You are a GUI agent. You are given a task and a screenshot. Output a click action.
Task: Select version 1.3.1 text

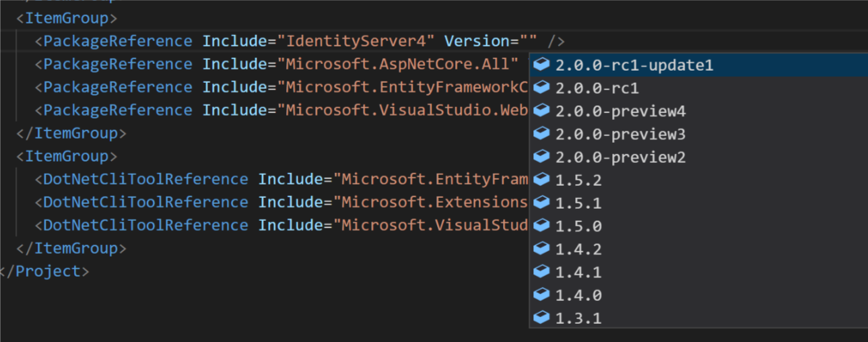point(578,318)
